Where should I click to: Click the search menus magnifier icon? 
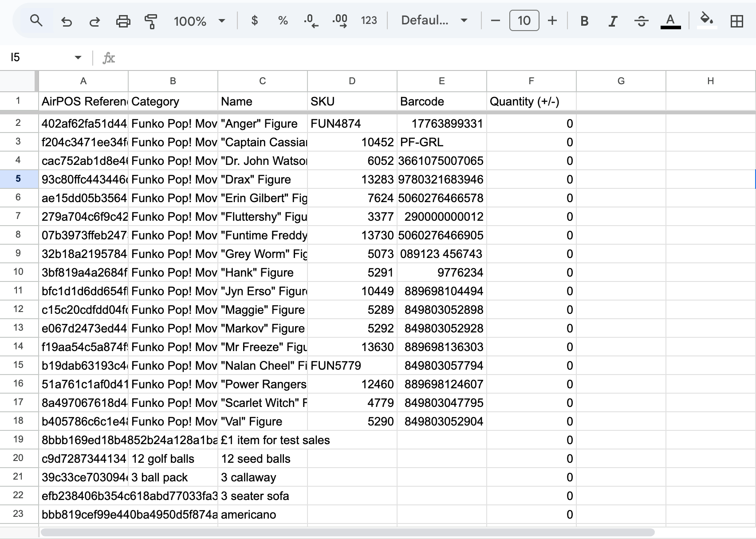pos(36,20)
